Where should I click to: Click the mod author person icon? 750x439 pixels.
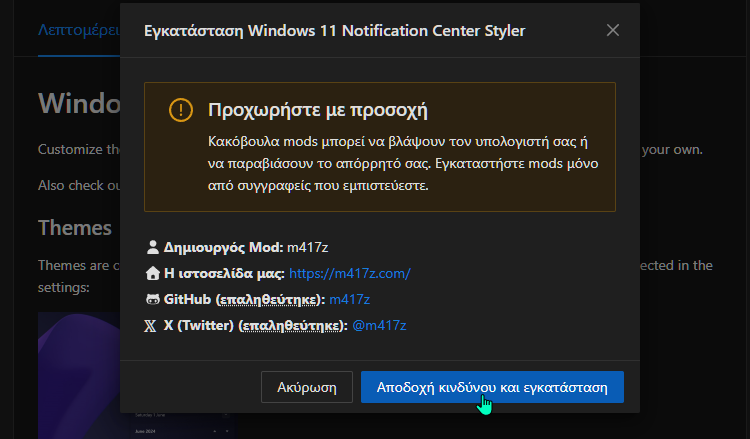[153, 247]
